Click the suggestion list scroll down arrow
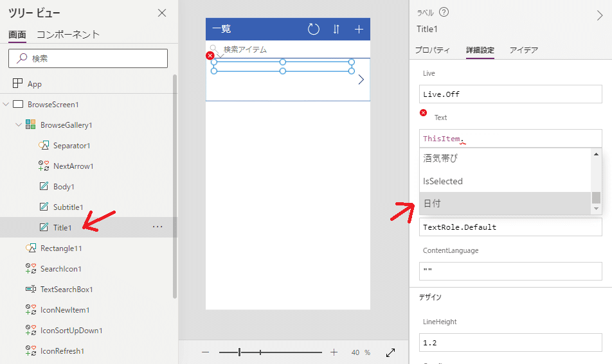Screen dimensions: 612x364 (x=596, y=209)
